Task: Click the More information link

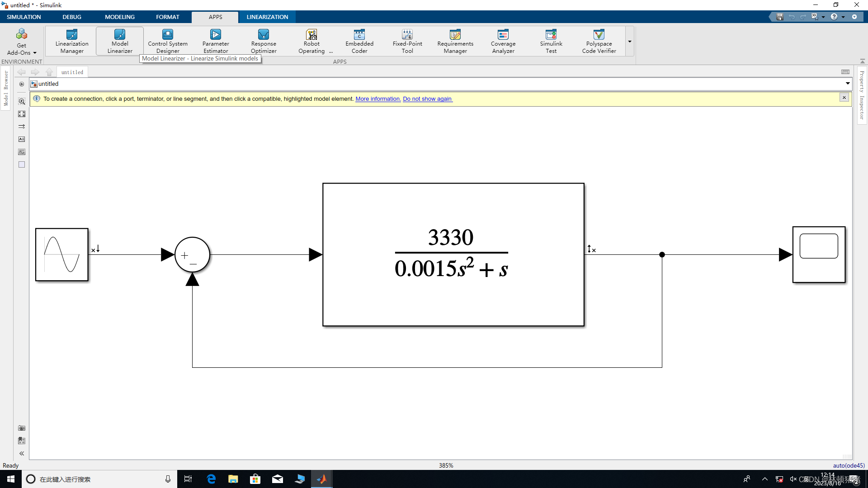Action: tap(378, 99)
